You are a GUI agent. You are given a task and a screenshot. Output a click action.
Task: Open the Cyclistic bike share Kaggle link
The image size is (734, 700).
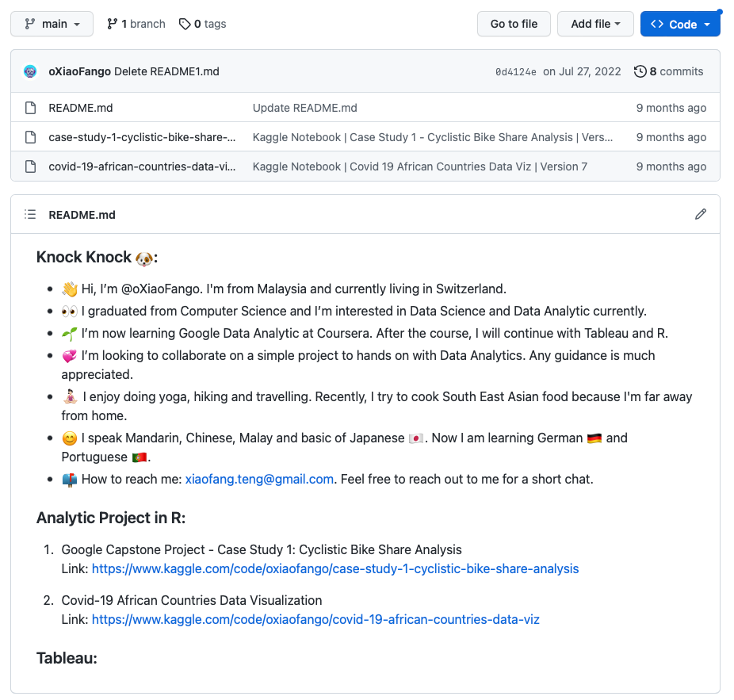[335, 569]
